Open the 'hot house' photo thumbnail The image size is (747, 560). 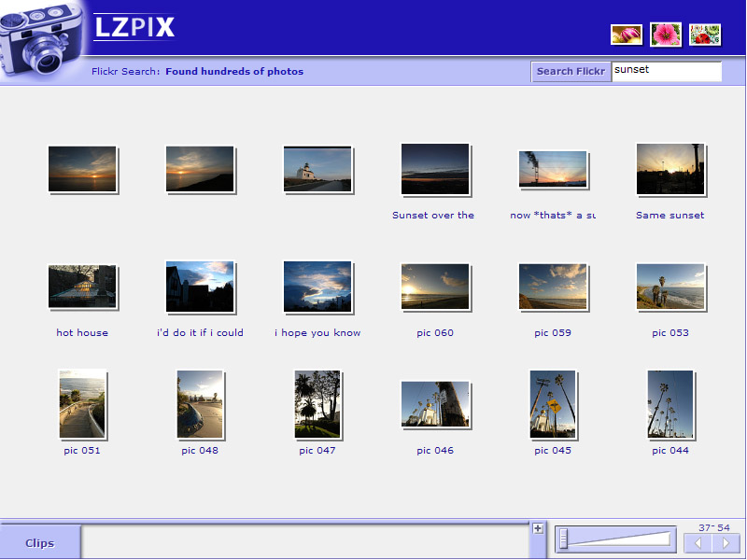click(x=82, y=287)
